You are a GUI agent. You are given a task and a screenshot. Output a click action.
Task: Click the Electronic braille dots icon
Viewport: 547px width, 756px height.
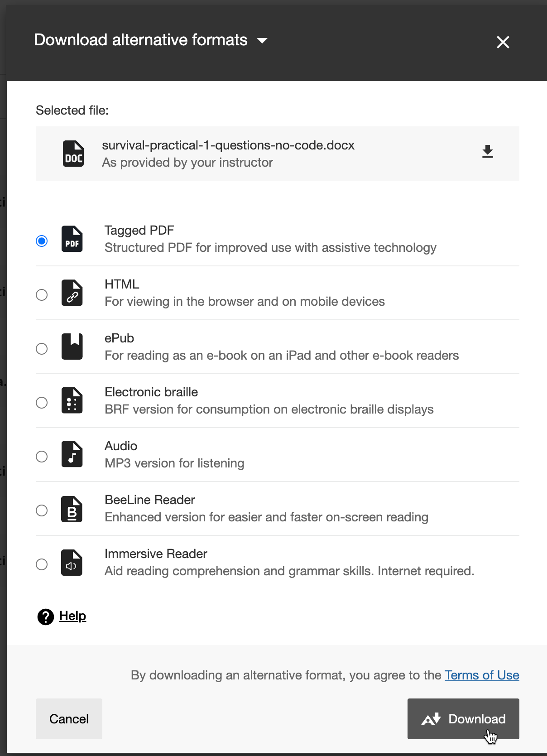coord(72,400)
